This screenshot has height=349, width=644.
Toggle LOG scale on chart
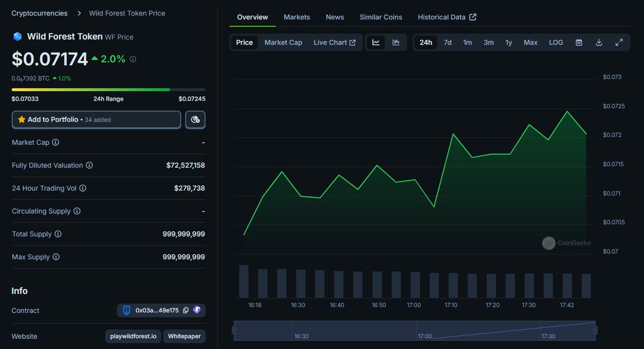556,42
